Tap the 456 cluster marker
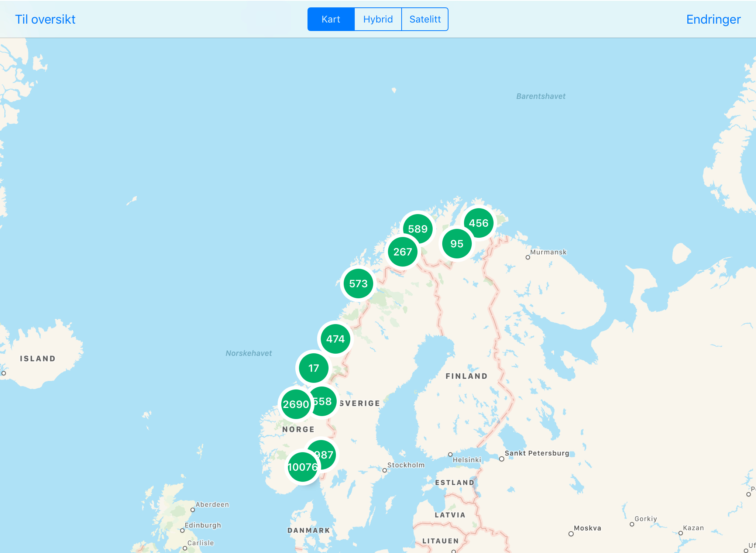 (x=479, y=223)
